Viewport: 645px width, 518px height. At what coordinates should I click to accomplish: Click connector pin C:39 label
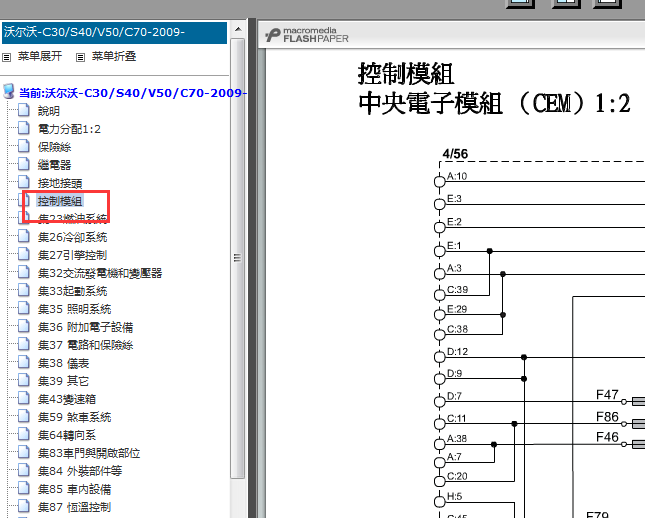click(457, 290)
